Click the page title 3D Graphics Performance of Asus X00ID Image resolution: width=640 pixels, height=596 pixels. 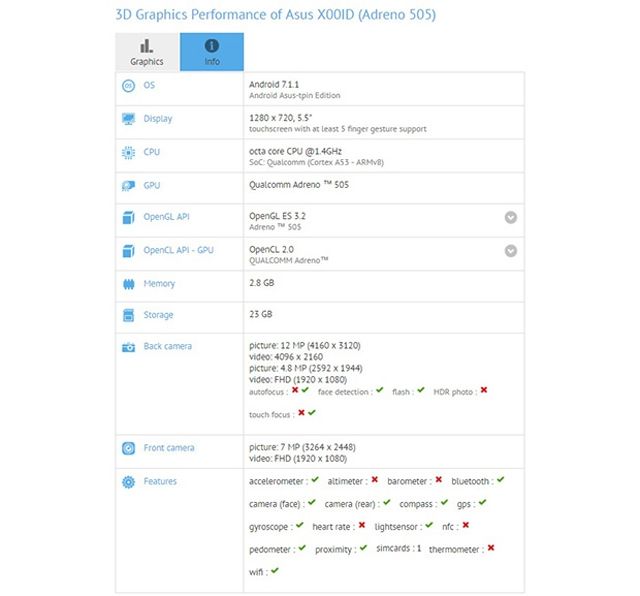[x=276, y=15]
